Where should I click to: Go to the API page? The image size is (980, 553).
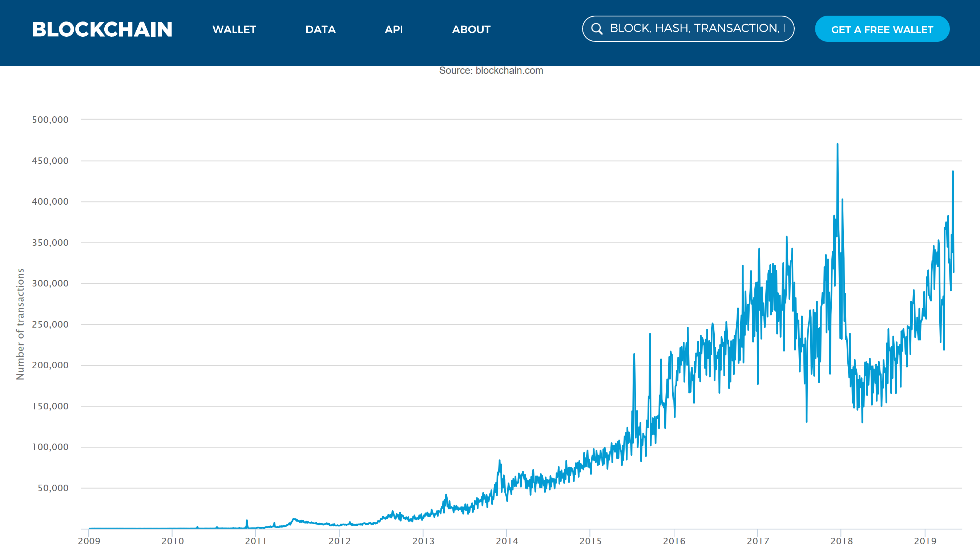coord(394,29)
